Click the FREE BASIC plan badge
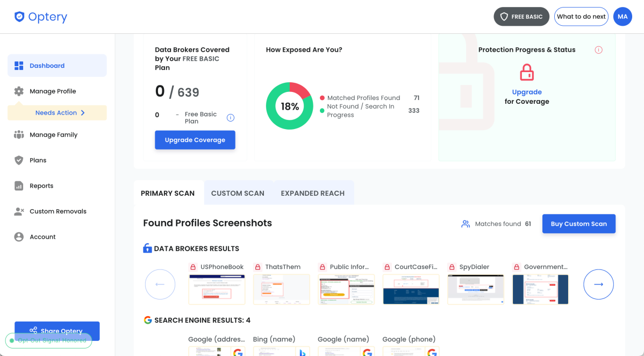Screen dimensions: 644x356 (521, 17)
